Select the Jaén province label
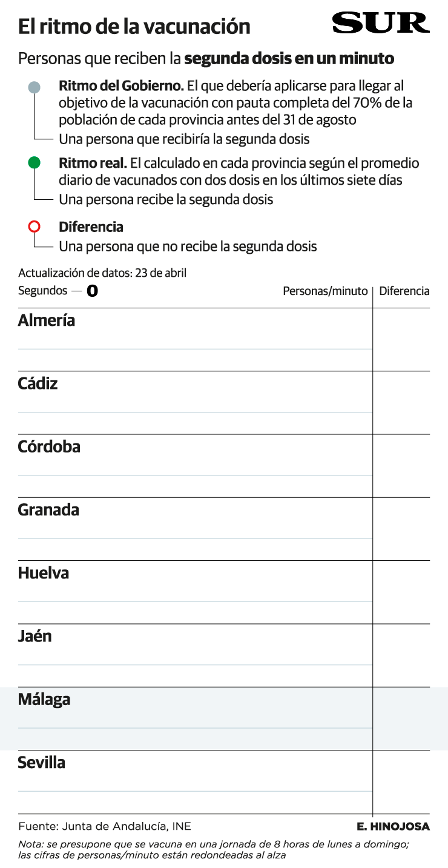This screenshot has width=448, height=868. point(35,636)
